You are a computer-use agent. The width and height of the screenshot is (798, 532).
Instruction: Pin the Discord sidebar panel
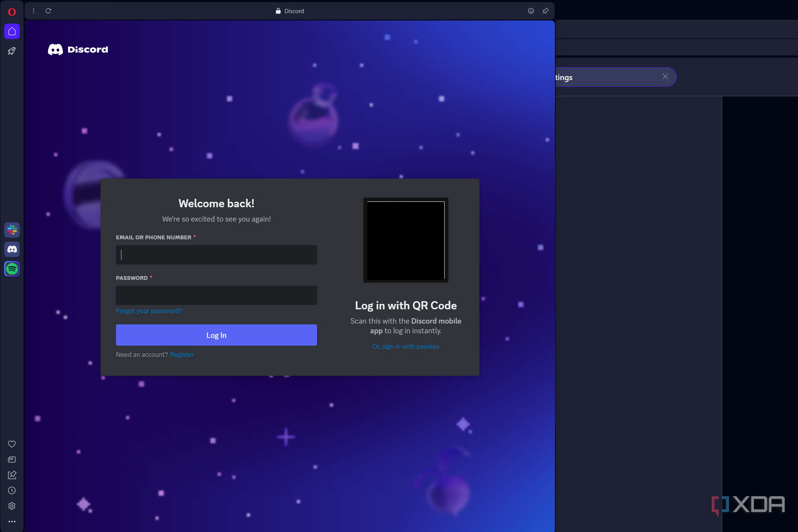(x=546, y=11)
